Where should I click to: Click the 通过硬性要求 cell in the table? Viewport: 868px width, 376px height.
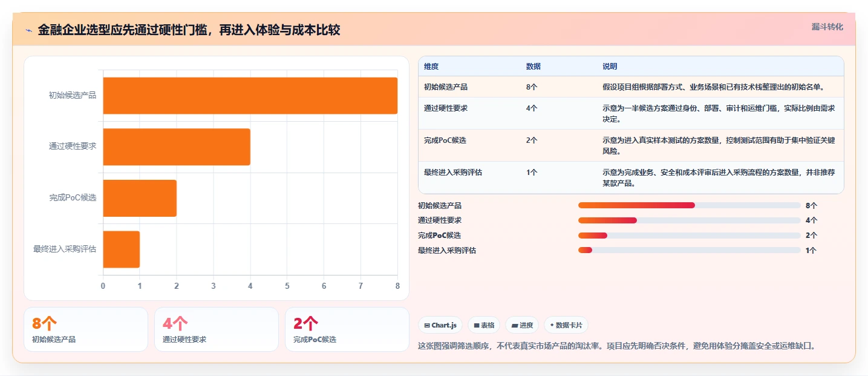click(x=446, y=108)
